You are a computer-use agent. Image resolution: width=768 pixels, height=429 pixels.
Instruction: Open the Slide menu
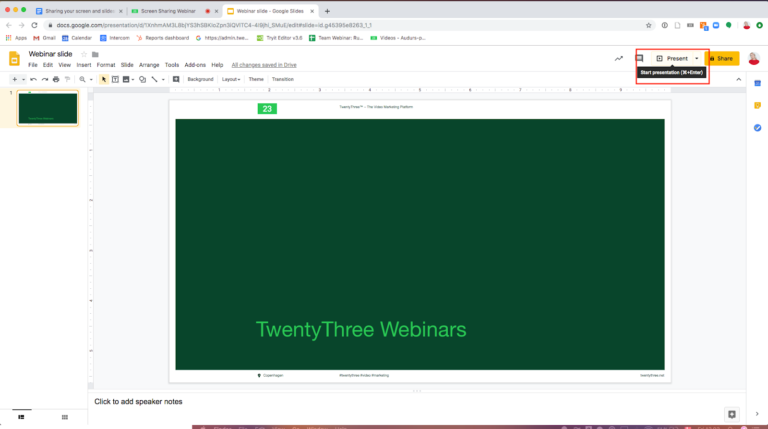pyautogui.click(x=127, y=65)
